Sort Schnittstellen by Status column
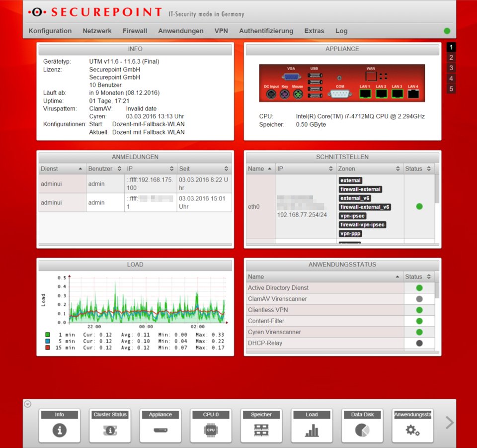Image resolution: width=477 pixels, height=448 pixels. tap(418, 169)
